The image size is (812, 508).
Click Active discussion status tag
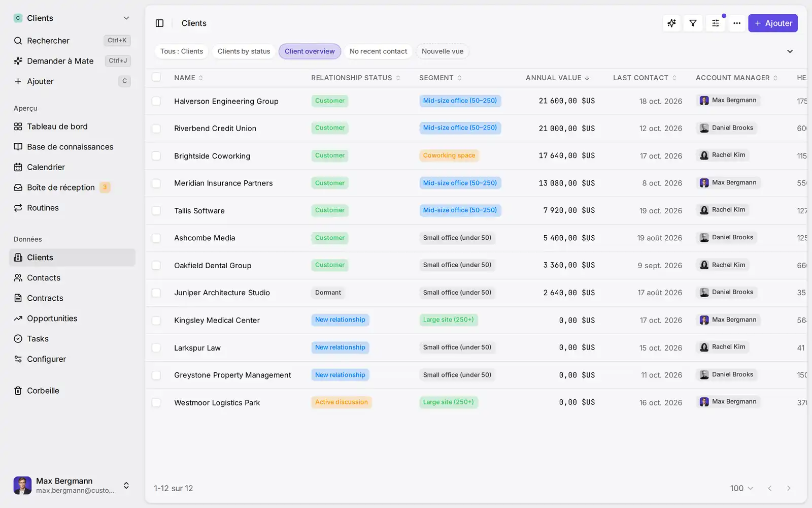(342, 402)
